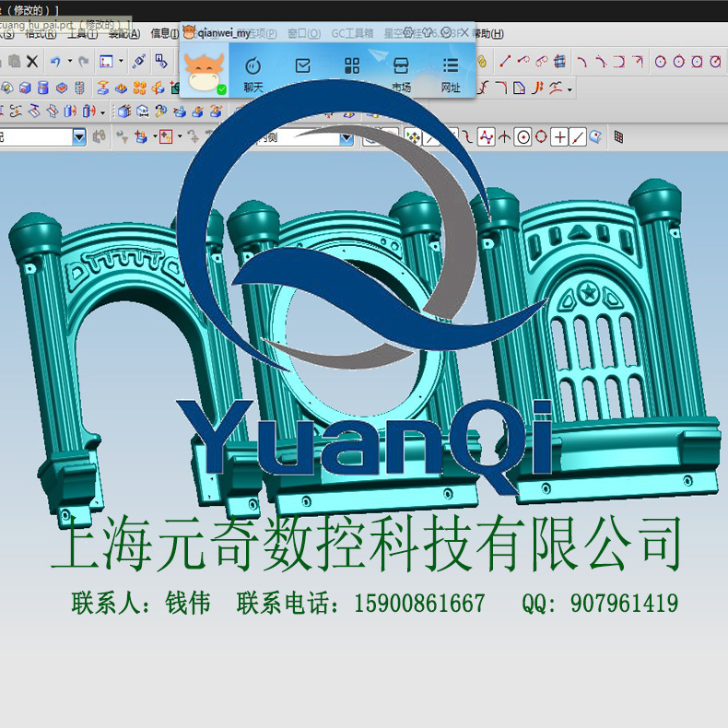Open the 信息(I) menu
Viewport: 728px width, 728px height.
[165, 34]
